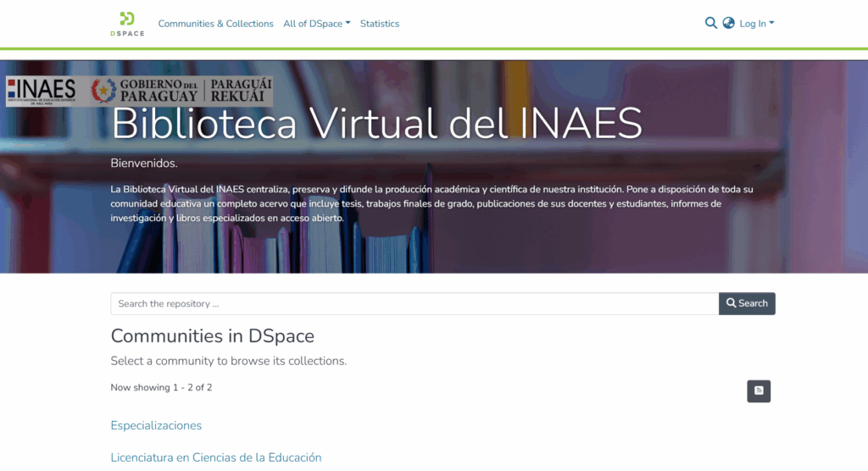868x471 pixels.
Task: Open Licenciatura en Ciencias de la Educación
Action: point(216,457)
